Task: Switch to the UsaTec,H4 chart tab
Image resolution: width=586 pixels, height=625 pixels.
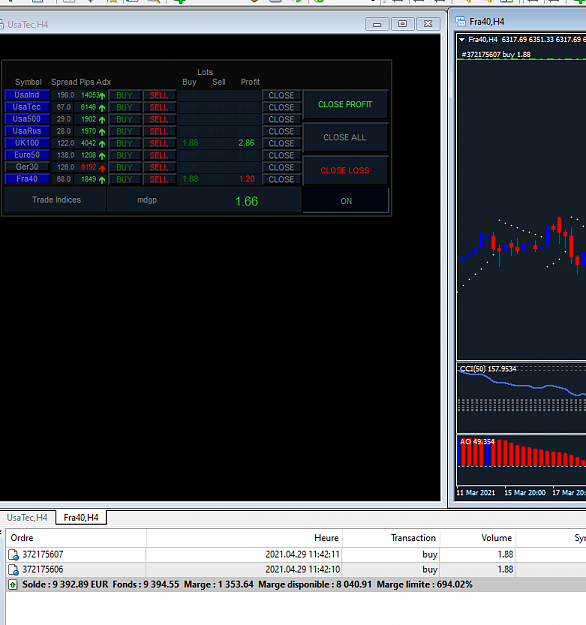Action: [x=27, y=518]
